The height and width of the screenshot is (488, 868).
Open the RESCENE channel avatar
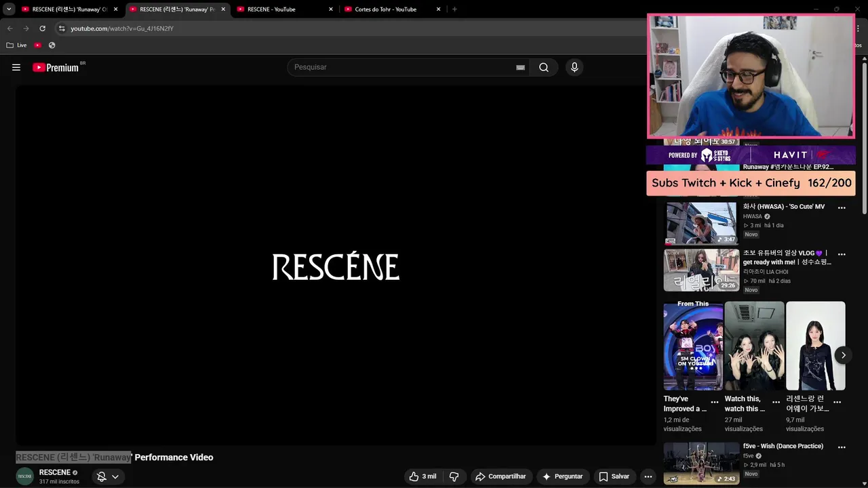point(25,476)
